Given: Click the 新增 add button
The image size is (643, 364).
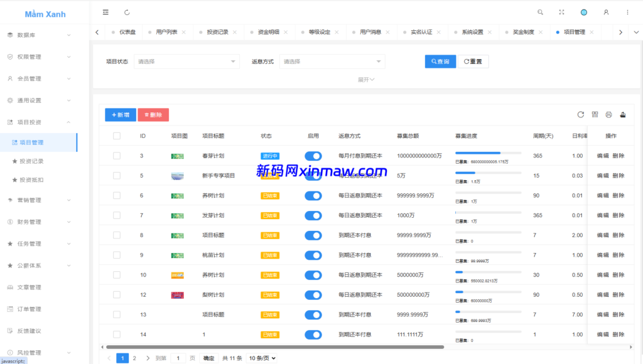Looking at the screenshot, I should [x=121, y=115].
